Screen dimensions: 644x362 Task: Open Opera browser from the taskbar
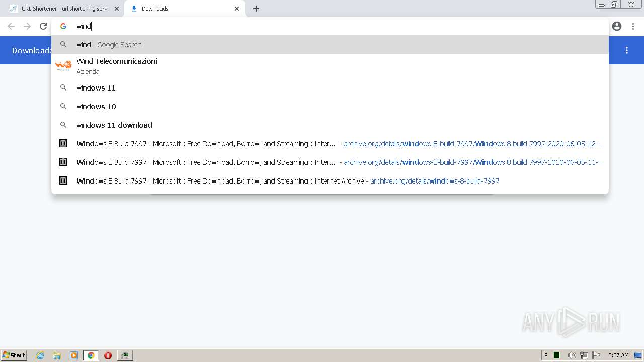pyautogui.click(x=108, y=355)
